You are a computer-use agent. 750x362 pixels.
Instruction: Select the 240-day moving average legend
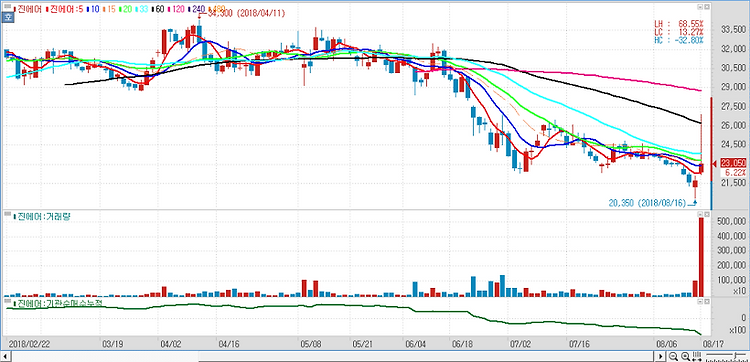coord(197,9)
